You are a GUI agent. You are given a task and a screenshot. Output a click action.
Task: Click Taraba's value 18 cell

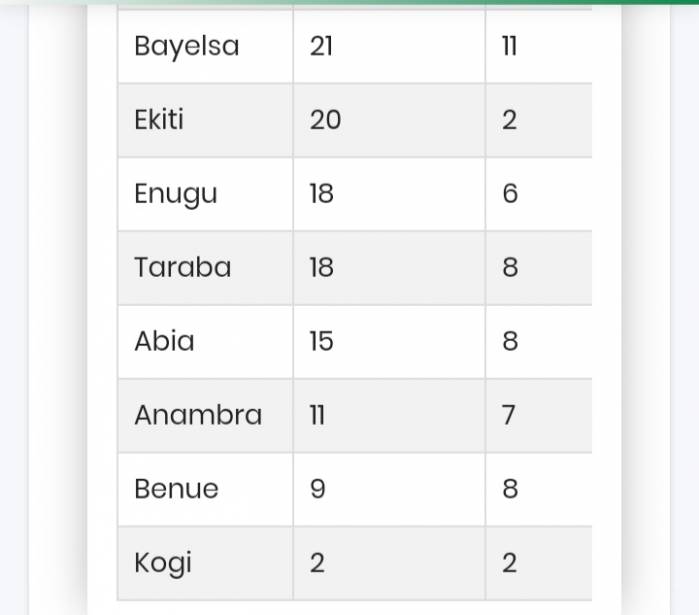click(x=389, y=268)
